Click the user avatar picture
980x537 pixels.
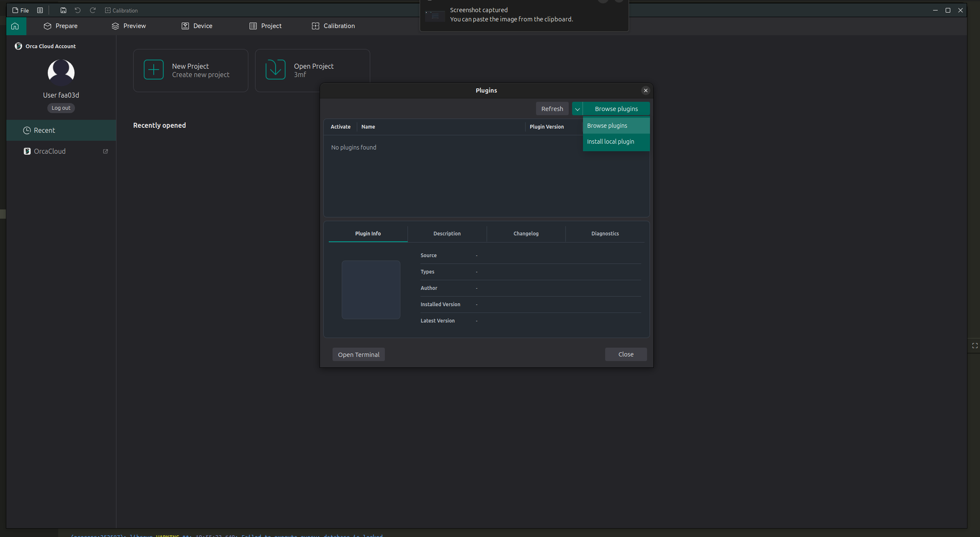[x=61, y=72]
